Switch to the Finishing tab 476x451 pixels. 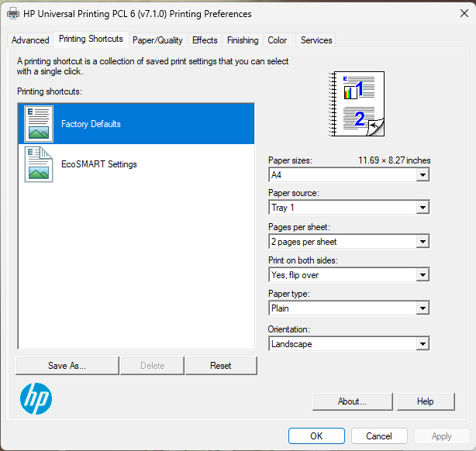pos(243,40)
